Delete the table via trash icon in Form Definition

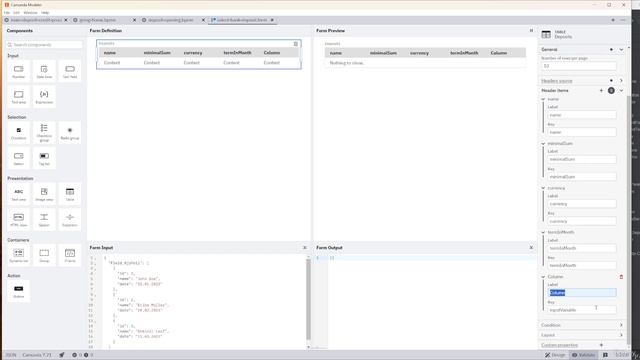click(x=296, y=44)
